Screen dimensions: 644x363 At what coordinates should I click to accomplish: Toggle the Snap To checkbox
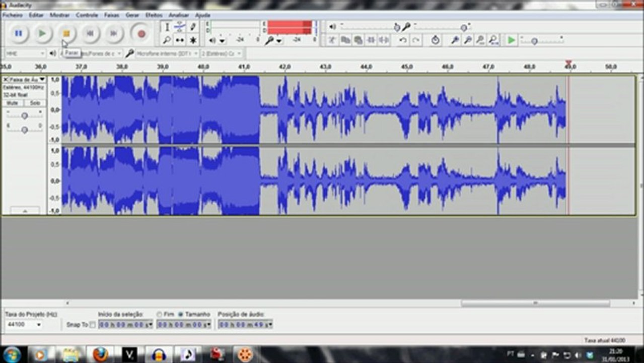click(x=92, y=325)
